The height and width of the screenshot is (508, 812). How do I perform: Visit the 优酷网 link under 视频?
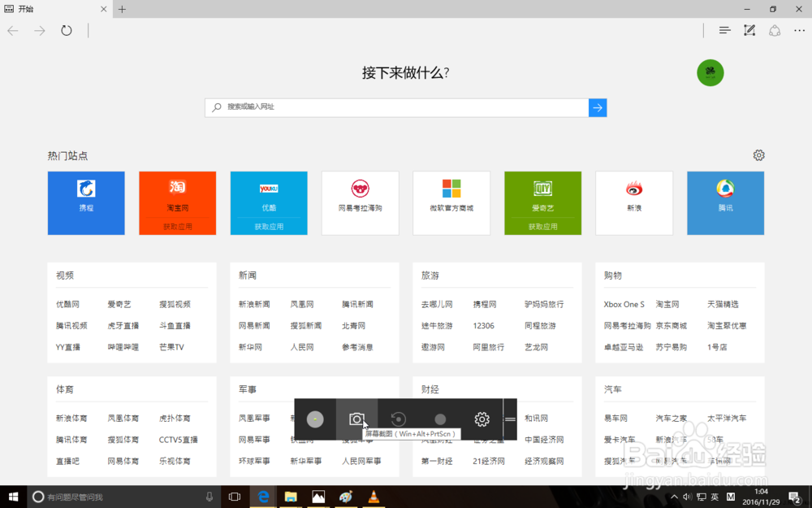(x=67, y=303)
